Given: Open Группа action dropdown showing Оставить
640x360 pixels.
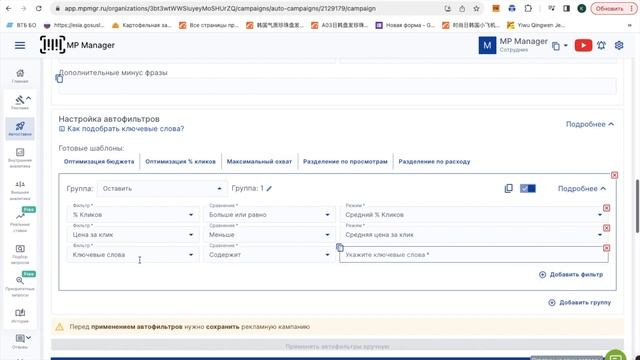Looking at the screenshot, I should coord(162,189).
